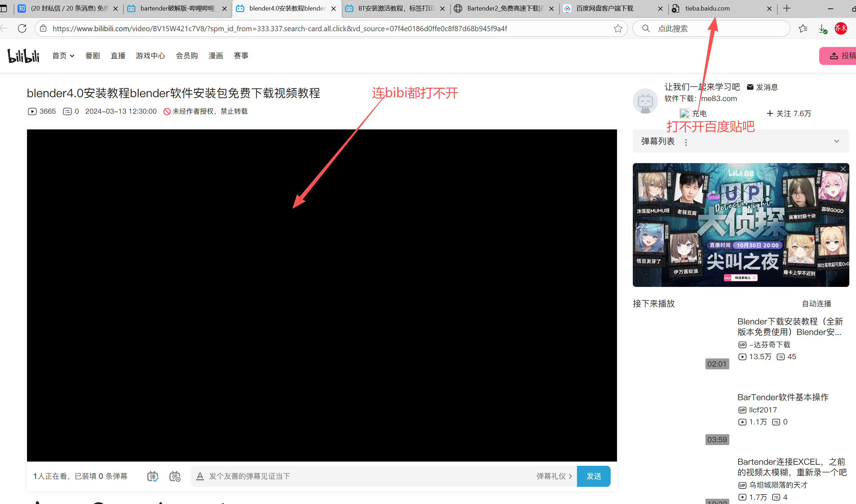Open the 赛事 navigation item
Image resolution: width=856 pixels, height=504 pixels.
point(241,56)
